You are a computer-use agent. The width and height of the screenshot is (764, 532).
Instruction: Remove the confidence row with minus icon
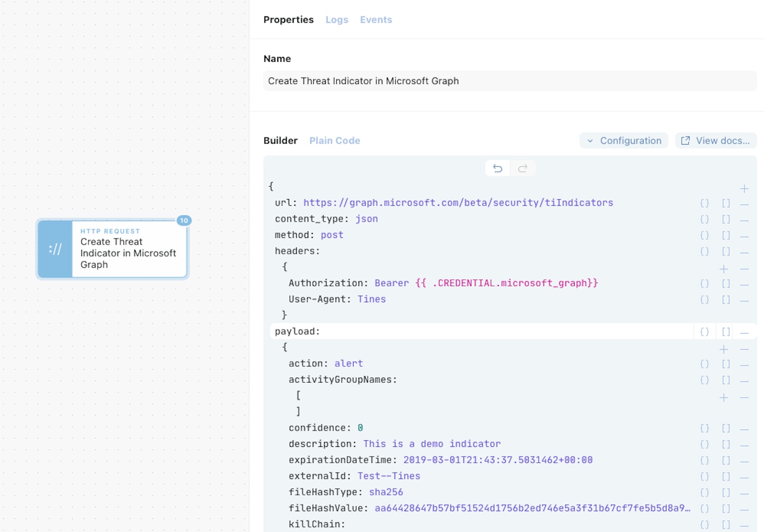[x=744, y=429]
